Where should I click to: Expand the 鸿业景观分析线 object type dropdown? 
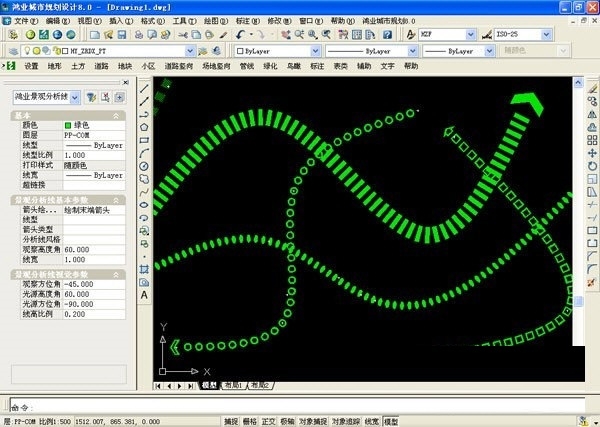pos(76,97)
